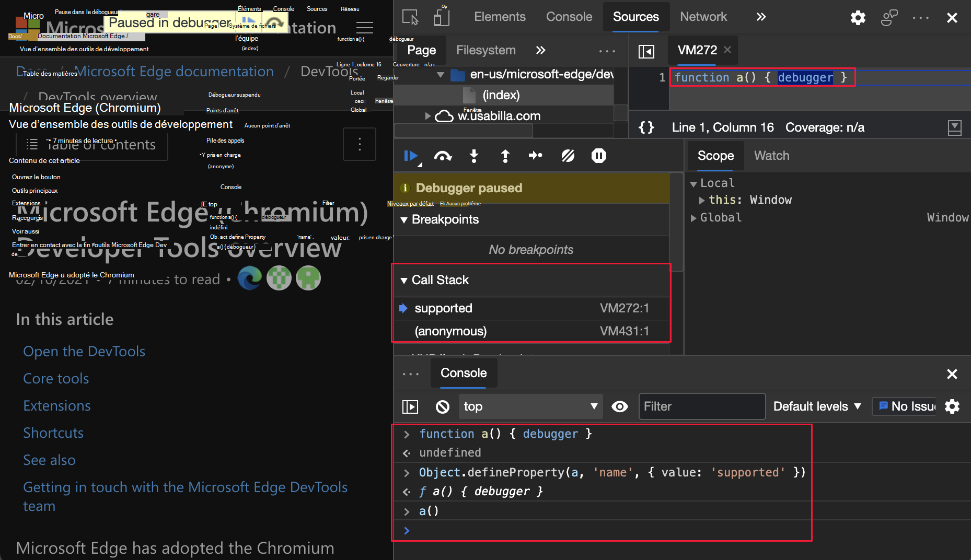The image size is (971, 560).
Task: Step into next function call
Action: 474,156
